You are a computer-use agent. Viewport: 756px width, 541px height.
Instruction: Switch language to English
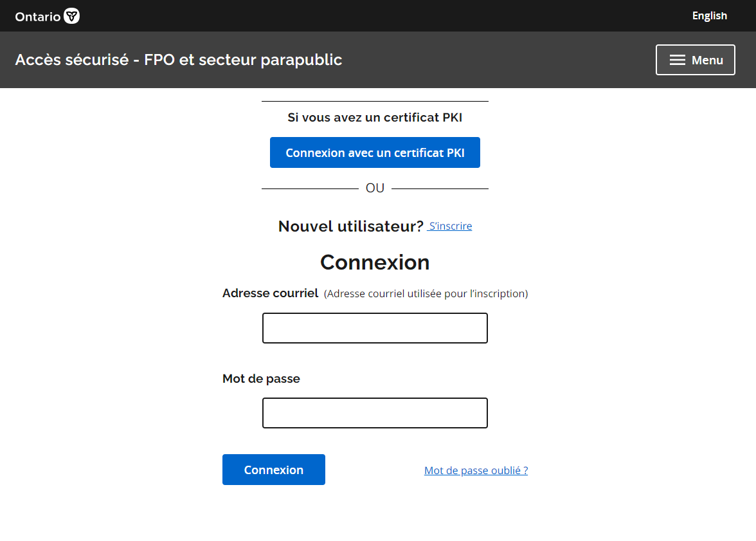pyautogui.click(x=709, y=15)
